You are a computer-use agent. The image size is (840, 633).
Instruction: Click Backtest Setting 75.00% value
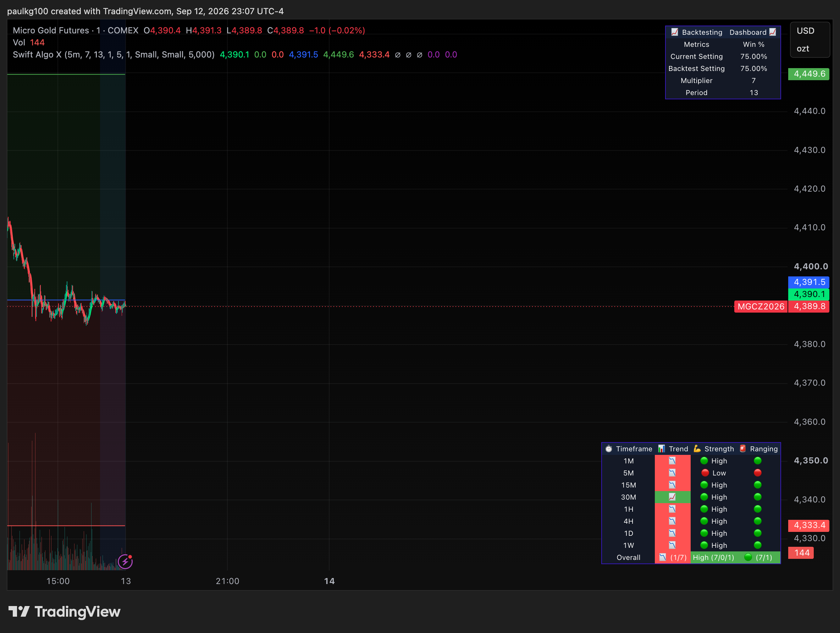(754, 68)
